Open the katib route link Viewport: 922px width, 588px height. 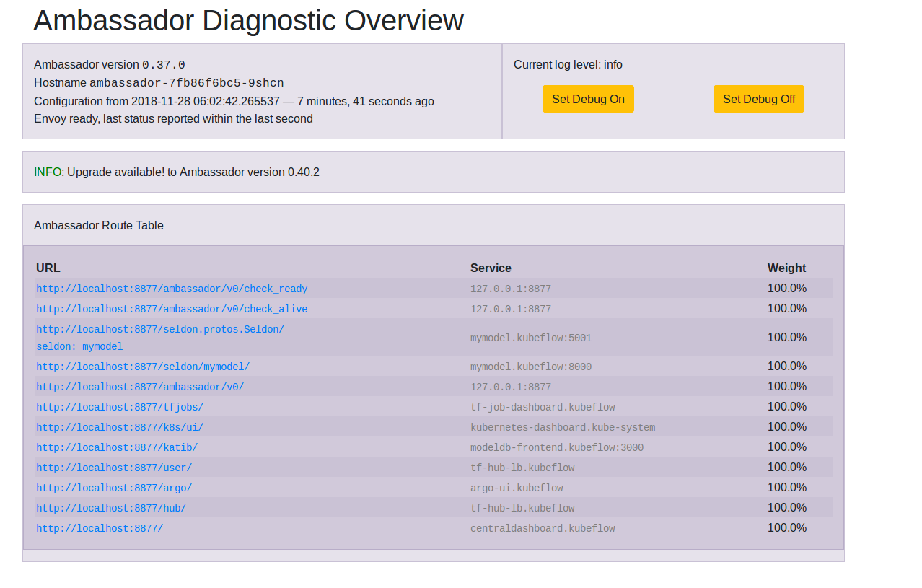pos(117,447)
